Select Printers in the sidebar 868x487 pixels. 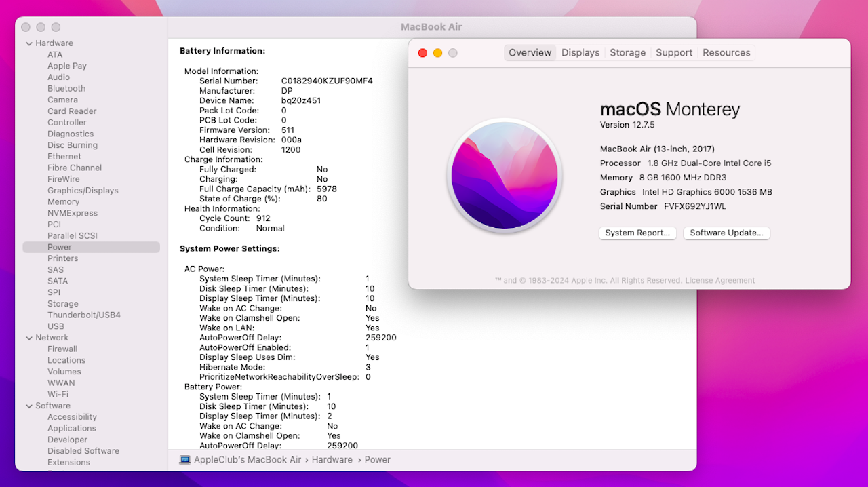click(63, 258)
